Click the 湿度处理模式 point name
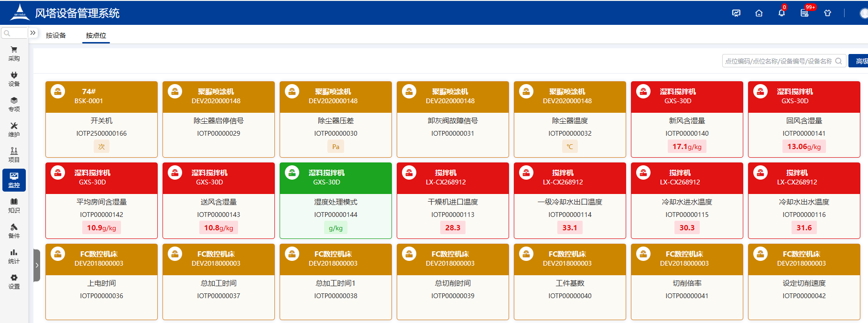Screen dimensions: 868x323 [x=336, y=202]
